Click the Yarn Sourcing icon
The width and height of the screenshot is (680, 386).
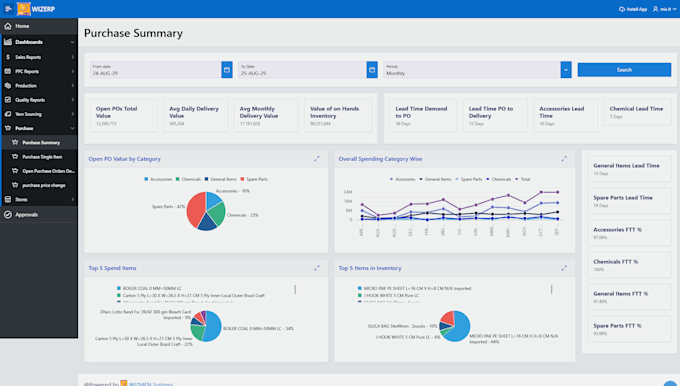(x=8, y=114)
